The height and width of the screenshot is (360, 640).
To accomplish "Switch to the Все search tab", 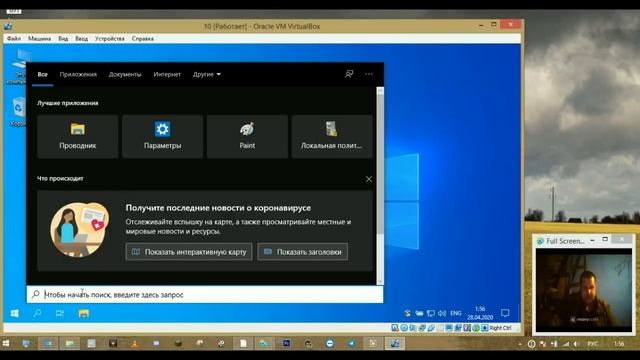I will (x=42, y=74).
